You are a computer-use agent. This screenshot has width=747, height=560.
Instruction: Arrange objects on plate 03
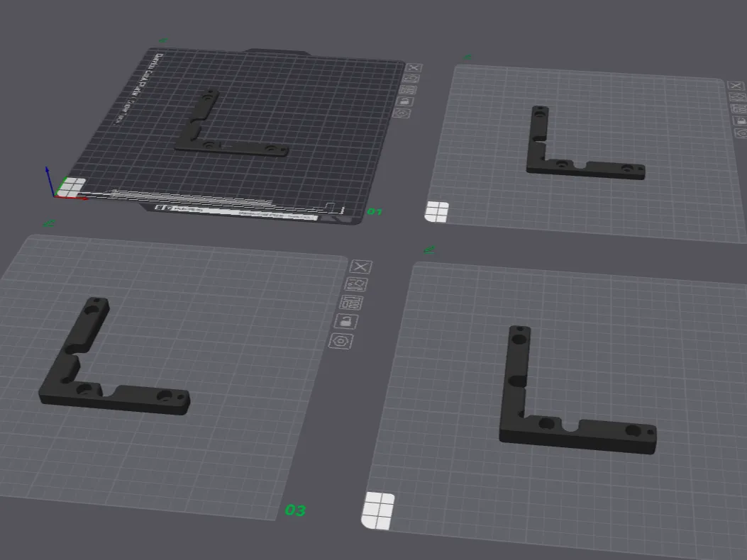coord(352,303)
